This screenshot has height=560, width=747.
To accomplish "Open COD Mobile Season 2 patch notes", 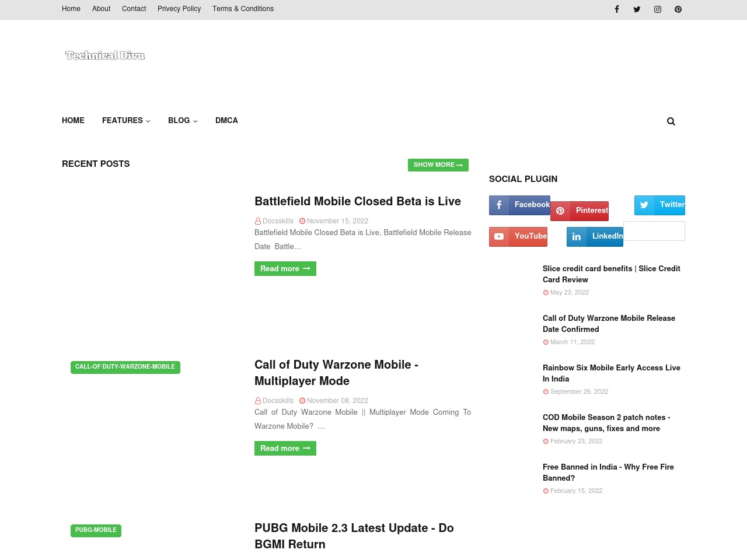I will pos(606,423).
